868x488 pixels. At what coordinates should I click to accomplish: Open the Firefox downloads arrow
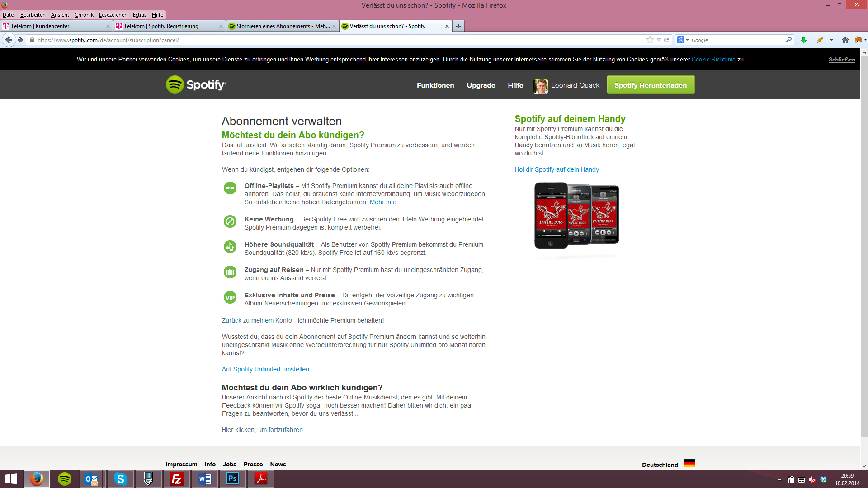(804, 40)
